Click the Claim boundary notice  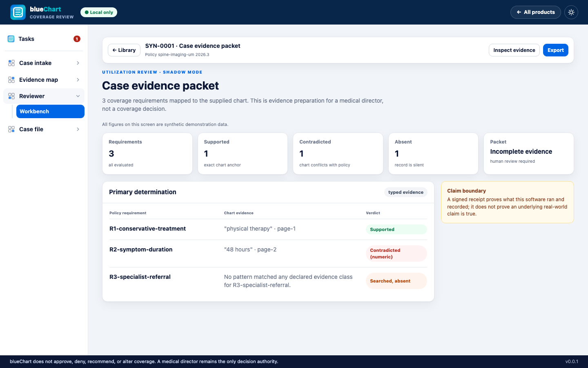coord(508,202)
